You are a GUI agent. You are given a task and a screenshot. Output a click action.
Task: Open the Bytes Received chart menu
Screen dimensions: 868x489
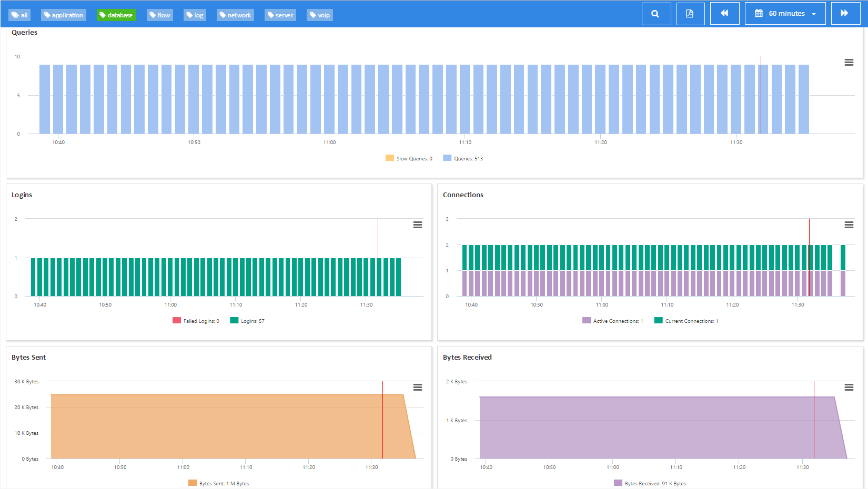849,387
